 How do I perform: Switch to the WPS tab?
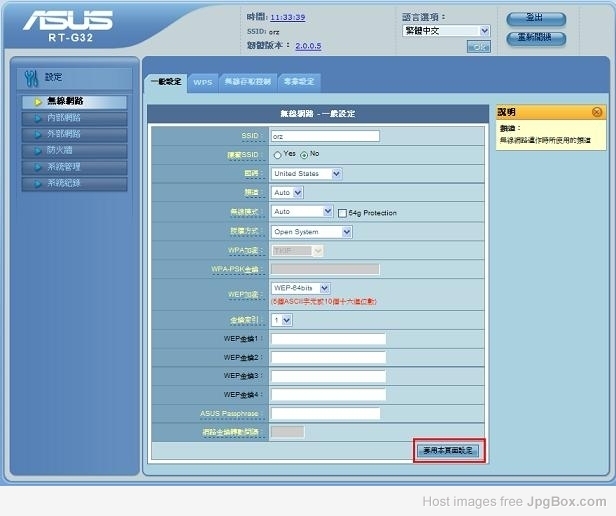click(203, 82)
